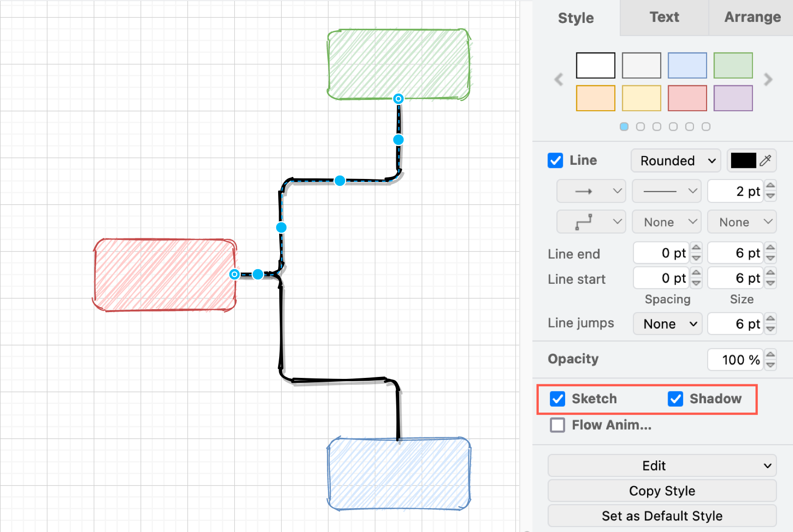793x532 pixels.
Task: Click the left arrow in the style presets
Action: pos(558,79)
